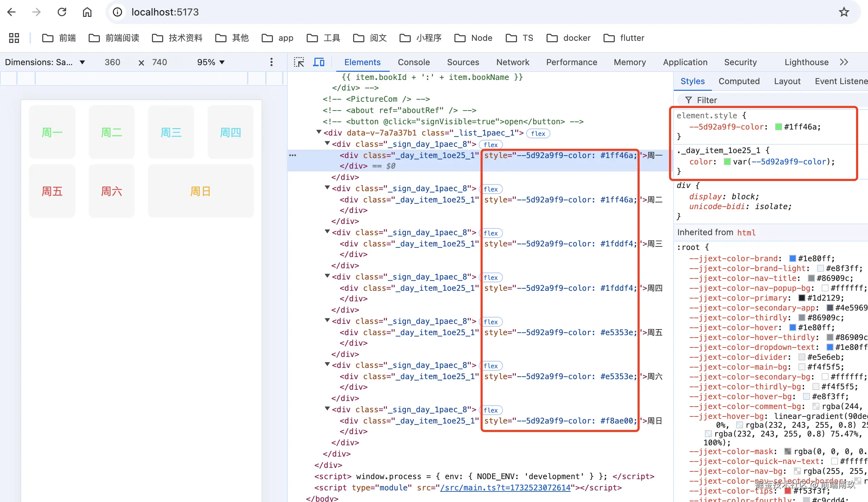Click the flex badge on _list_1paec_1
This screenshot has height=502, width=868.
pos(538,133)
